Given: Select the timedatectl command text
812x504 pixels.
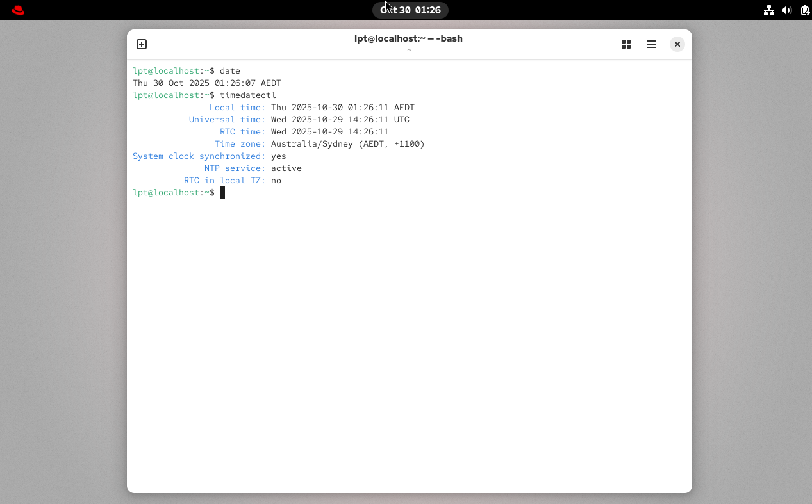Looking at the screenshot, I should click(x=248, y=95).
